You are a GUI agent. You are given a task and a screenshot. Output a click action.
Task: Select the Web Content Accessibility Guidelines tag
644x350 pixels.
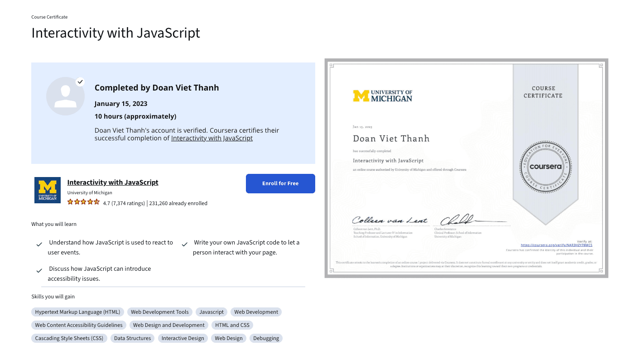(79, 325)
